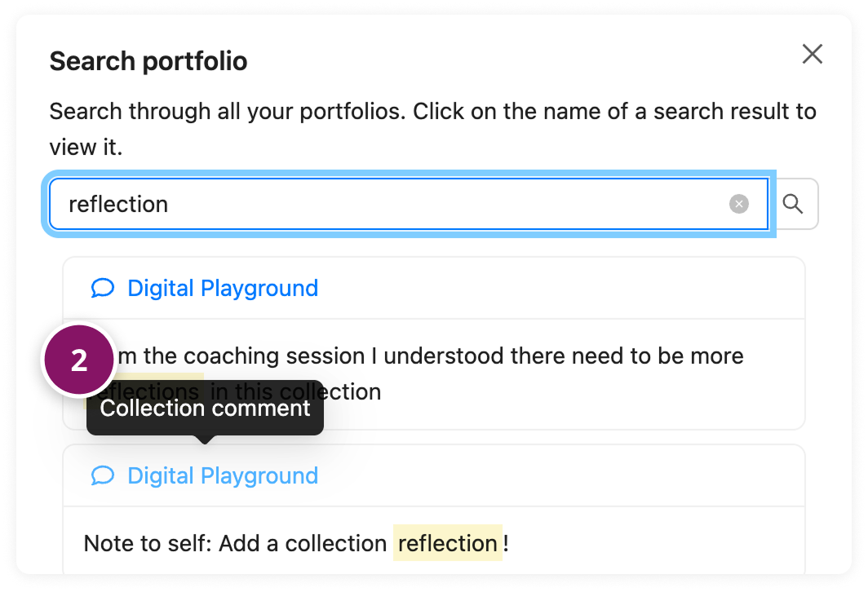Click the Search portfolio heading
The image size is (868, 592).
point(148,61)
